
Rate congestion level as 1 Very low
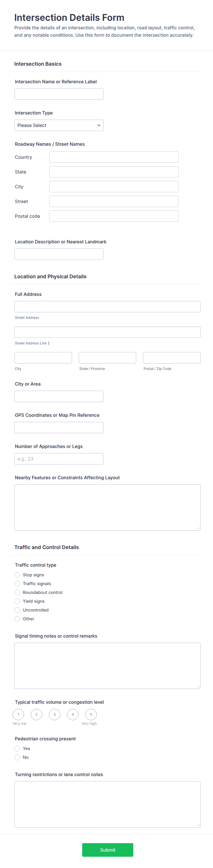pos(18,714)
